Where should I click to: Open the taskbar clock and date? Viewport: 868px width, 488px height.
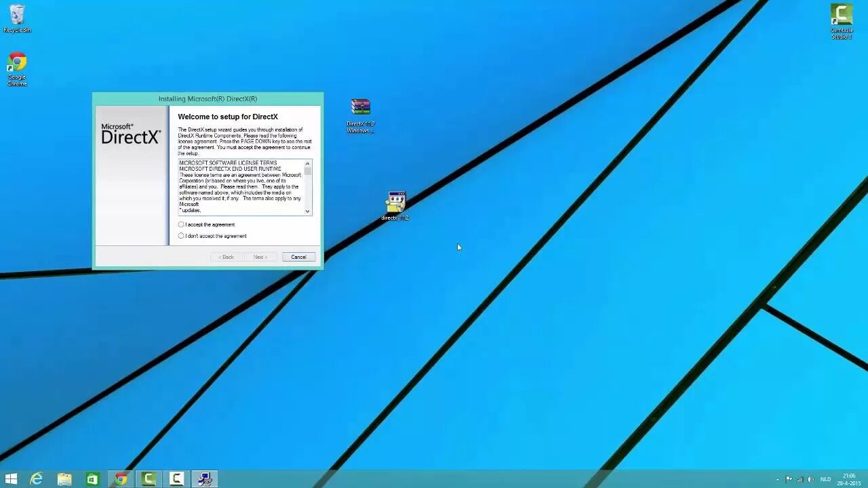click(849, 479)
